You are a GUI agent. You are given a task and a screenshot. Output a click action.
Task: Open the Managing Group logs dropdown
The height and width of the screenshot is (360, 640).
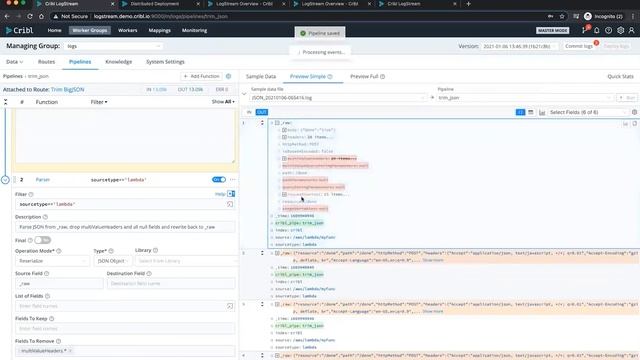tap(113, 46)
